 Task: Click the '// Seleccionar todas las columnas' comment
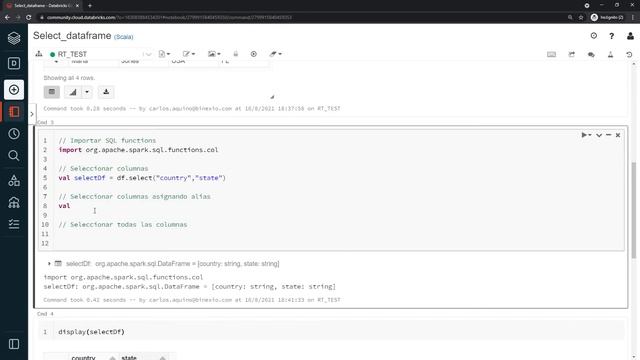pyautogui.click(x=123, y=224)
